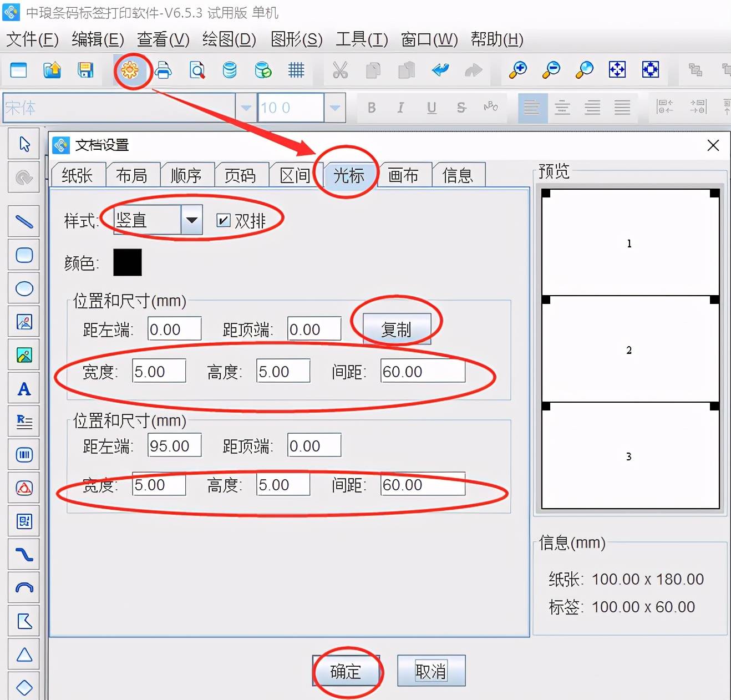
Task: Close the 文档设置 dialog
Action: pyautogui.click(x=713, y=145)
